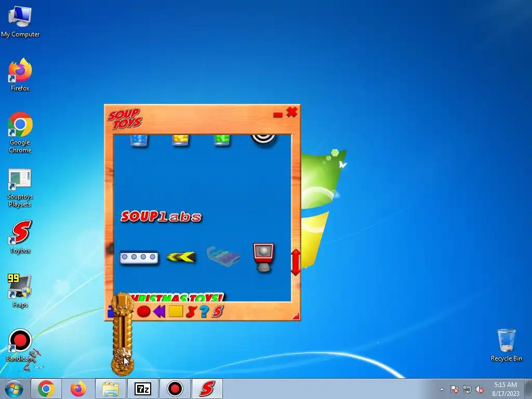Click the Christmas Toys banner
The width and height of the screenshot is (532, 399).
coord(177,297)
